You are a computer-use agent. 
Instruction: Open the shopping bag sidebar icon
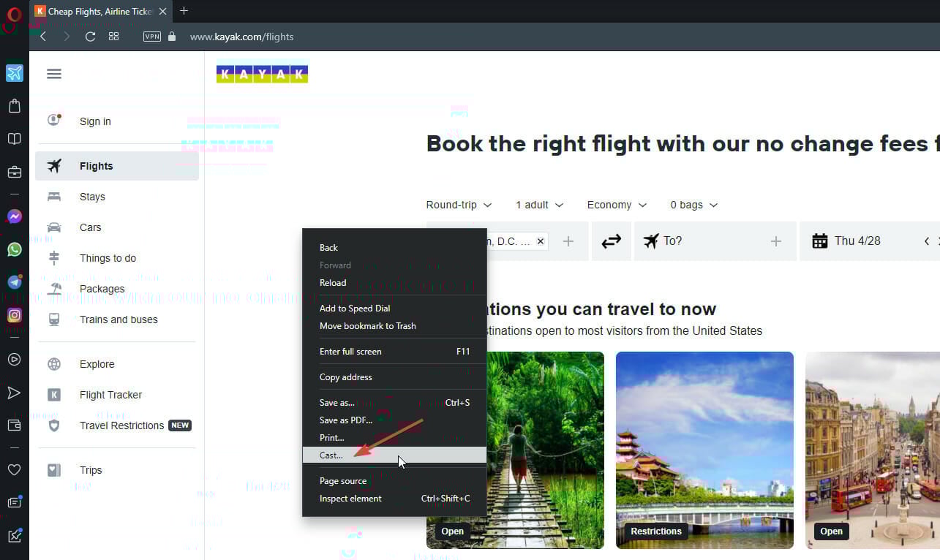(x=14, y=106)
